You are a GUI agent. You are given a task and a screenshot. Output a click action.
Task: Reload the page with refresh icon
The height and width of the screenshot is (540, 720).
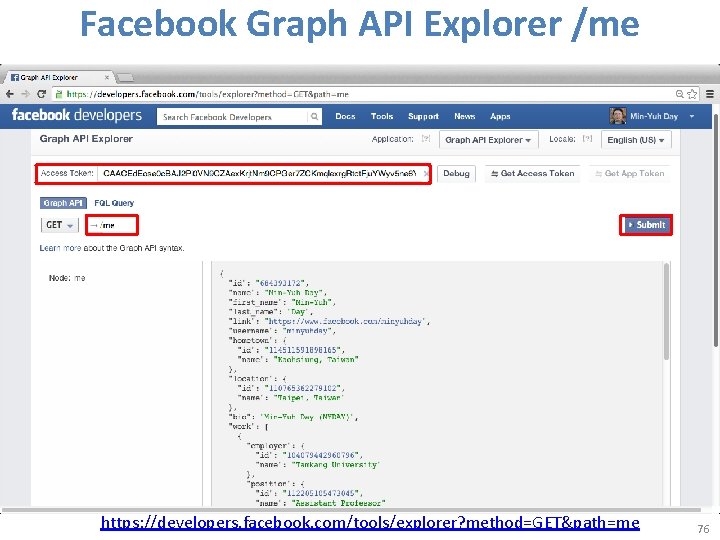click(41, 94)
